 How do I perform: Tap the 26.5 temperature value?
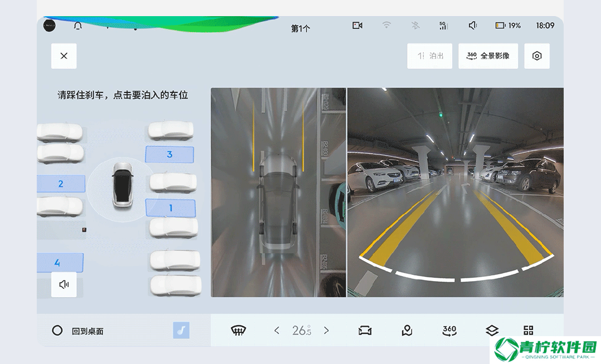(302, 330)
